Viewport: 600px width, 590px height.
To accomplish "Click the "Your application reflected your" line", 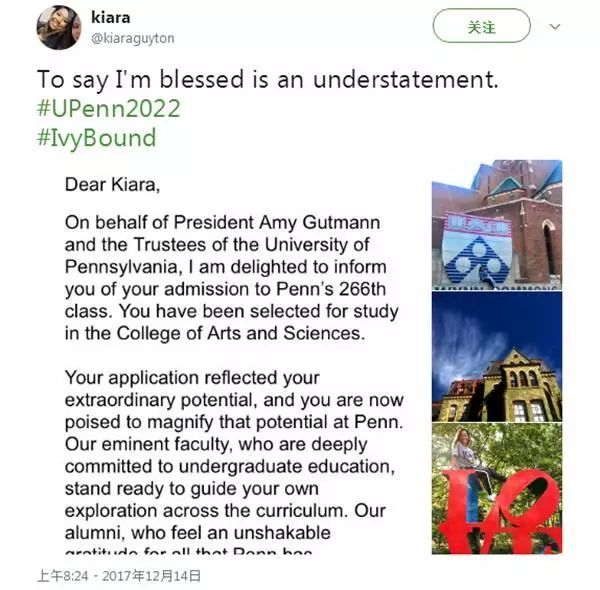I will (x=191, y=378).
